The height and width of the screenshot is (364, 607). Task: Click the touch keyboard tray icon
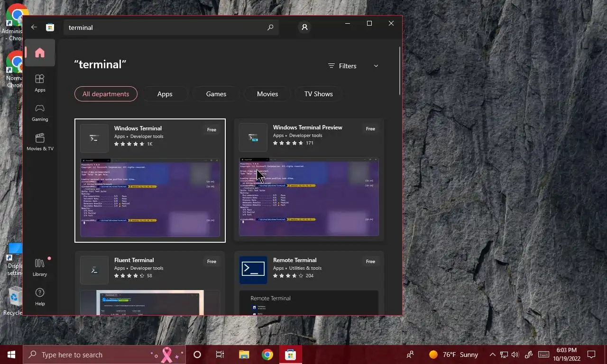click(544, 355)
